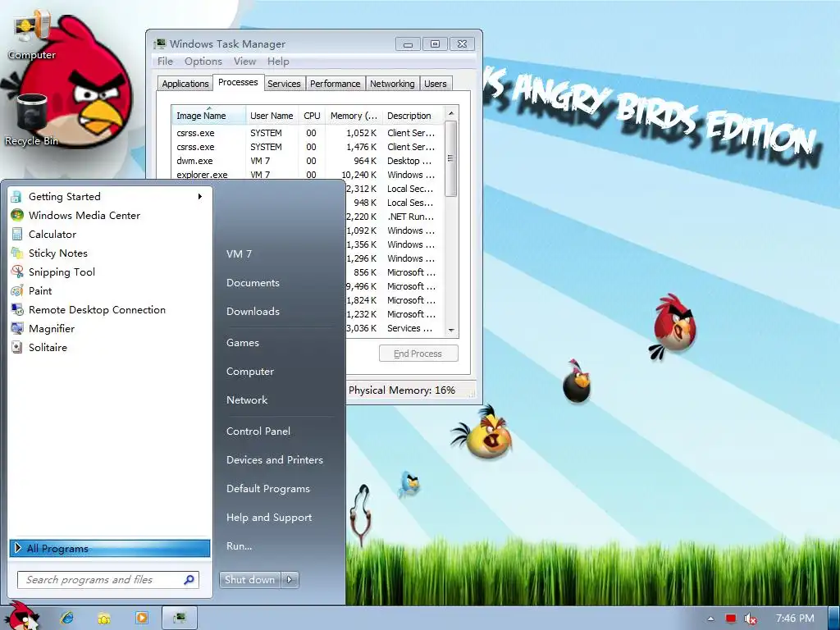This screenshot has height=630, width=840.
Task: Open Control Panel from the Start menu
Action: 258,431
